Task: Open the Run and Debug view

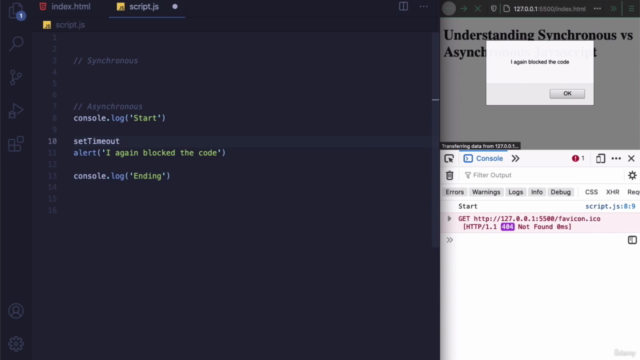Action: 16,111
